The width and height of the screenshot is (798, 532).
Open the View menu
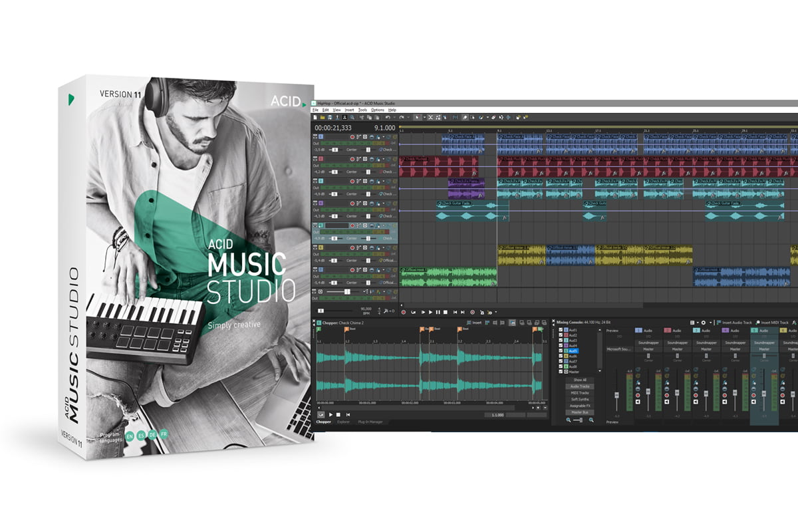click(x=337, y=110)
